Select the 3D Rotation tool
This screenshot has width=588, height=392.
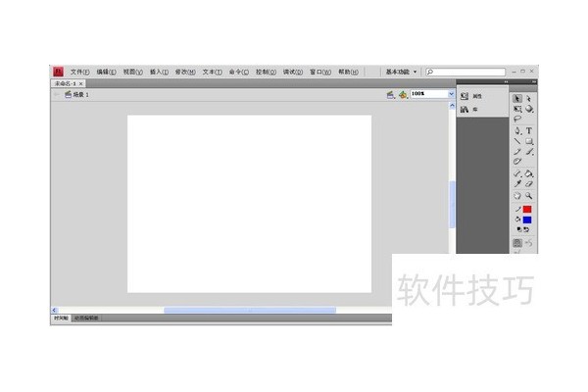click(x=529, y=109)
